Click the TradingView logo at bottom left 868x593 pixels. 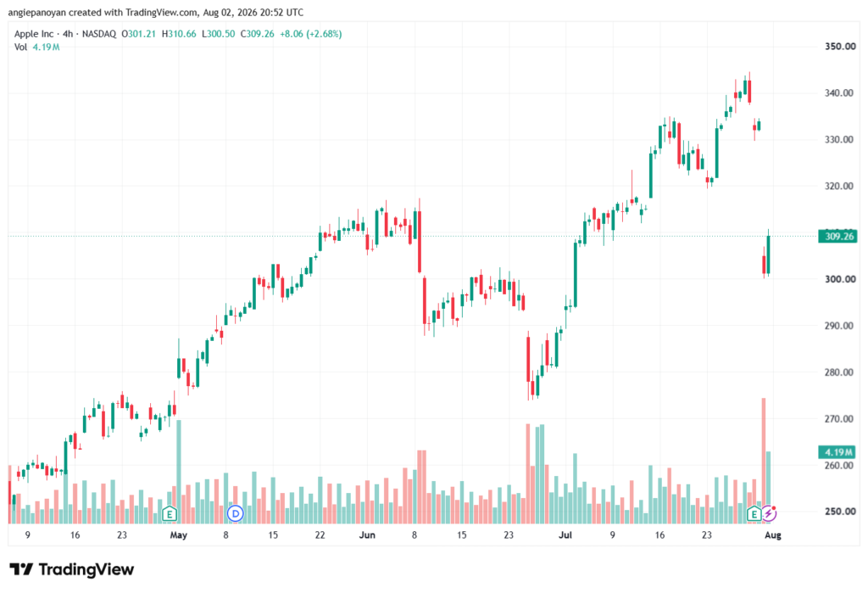71,569
